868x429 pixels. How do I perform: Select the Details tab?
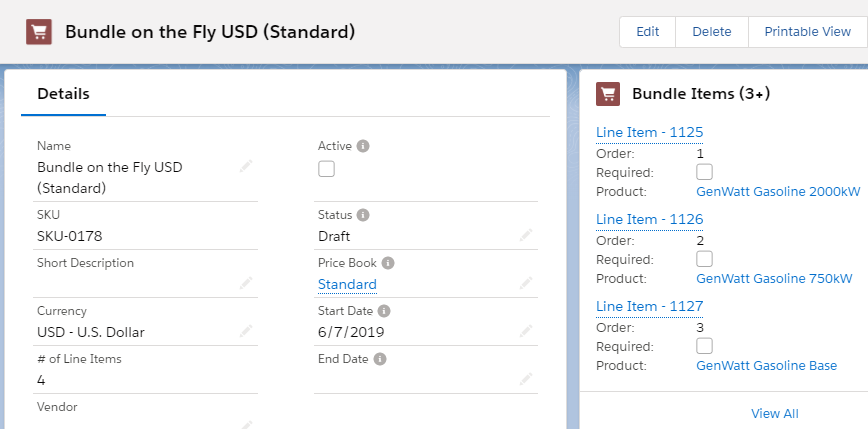(63, 94)
